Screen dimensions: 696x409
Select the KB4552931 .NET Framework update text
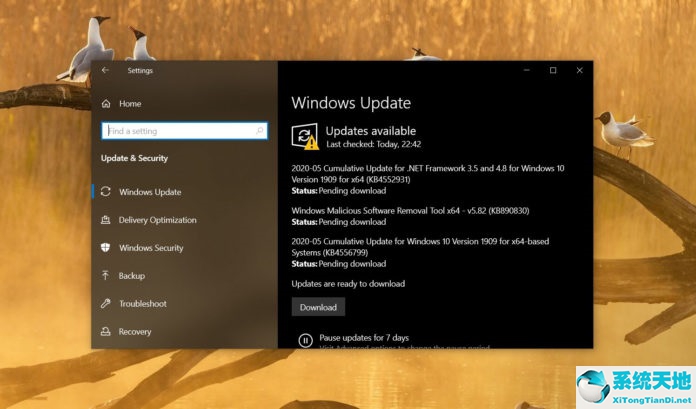428,174
